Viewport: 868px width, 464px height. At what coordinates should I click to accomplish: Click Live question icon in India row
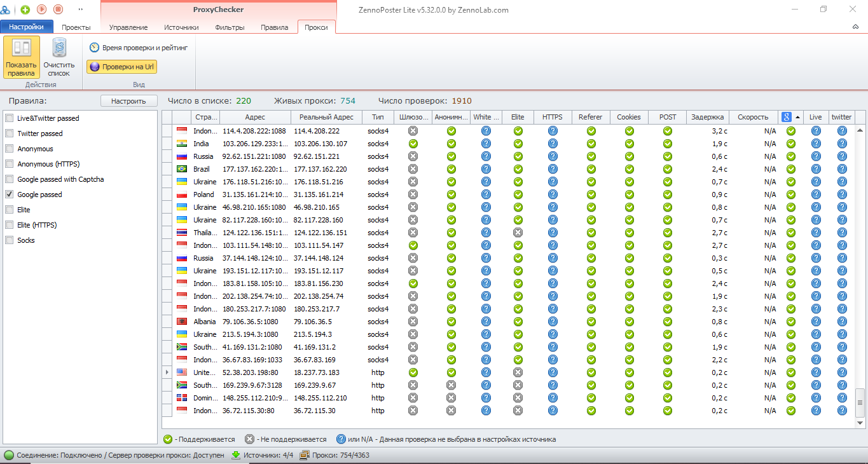pos(816,144)
